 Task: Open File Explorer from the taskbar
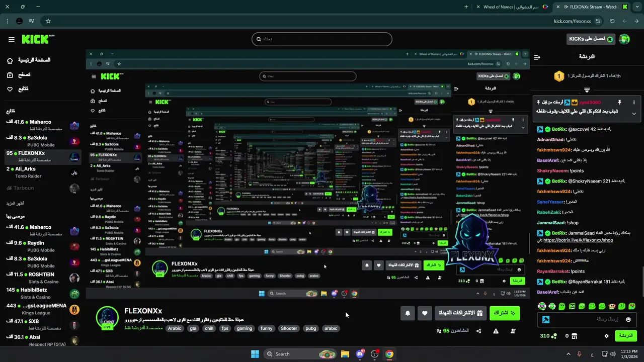345,354
